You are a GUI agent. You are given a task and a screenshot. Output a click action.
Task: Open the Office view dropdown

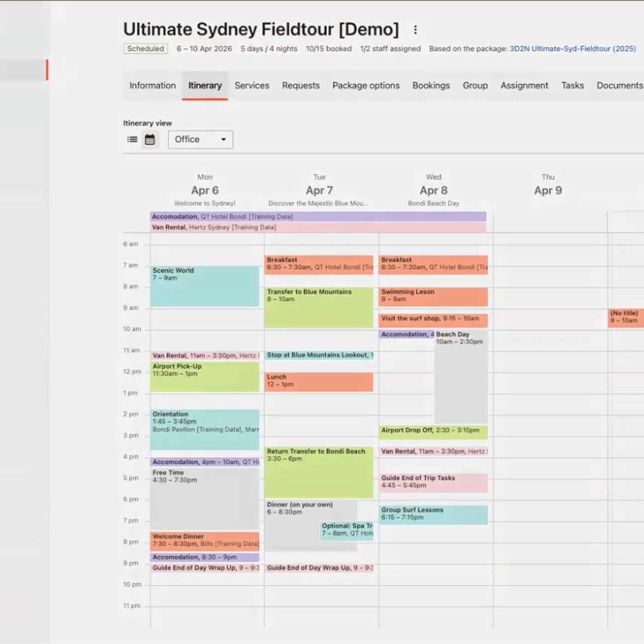201,139
